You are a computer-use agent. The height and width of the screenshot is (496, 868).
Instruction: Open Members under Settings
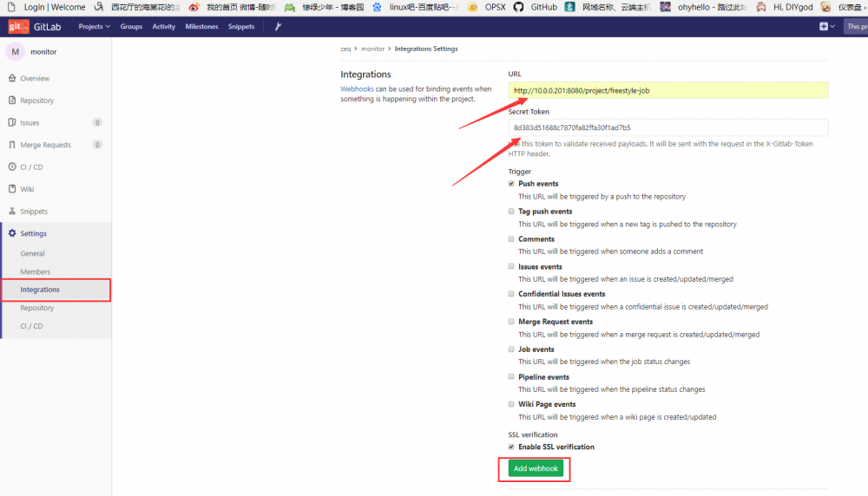pyautogui.click(x=35, y=271)
